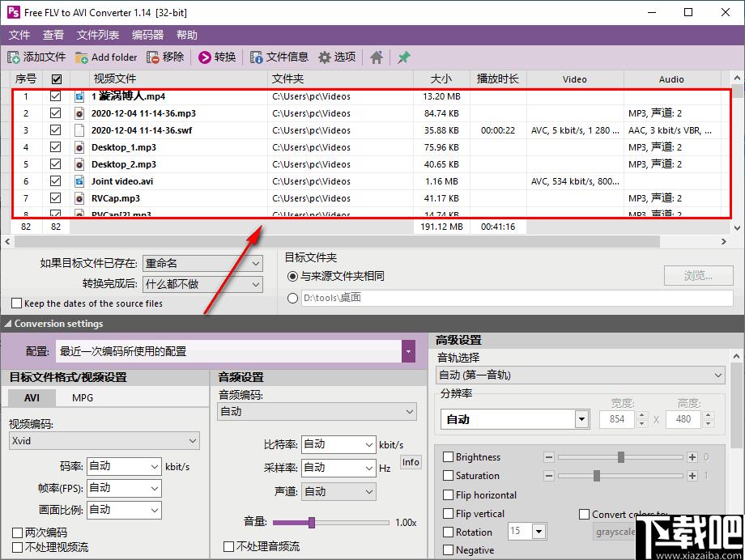The width and height of the screenshot is (745, 560).
Task: Click file icon of 2020-12-04 11-14-36.mp3
Action: click(79, 113)
